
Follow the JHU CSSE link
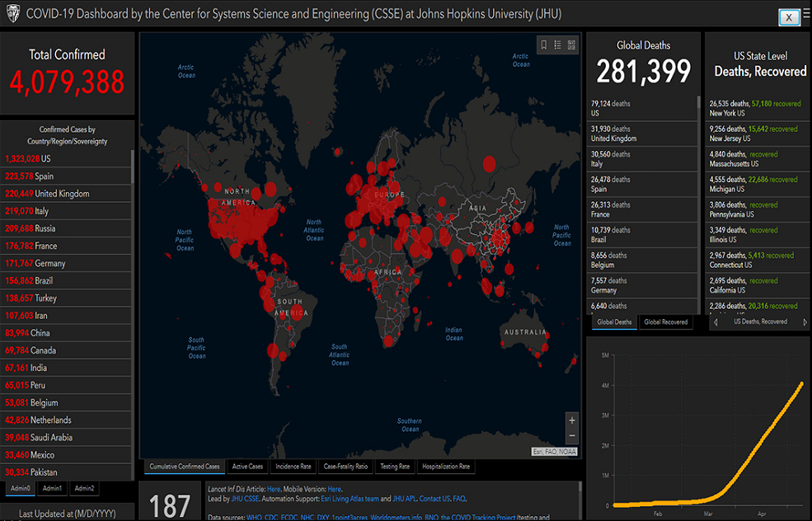tap(245, 499)
